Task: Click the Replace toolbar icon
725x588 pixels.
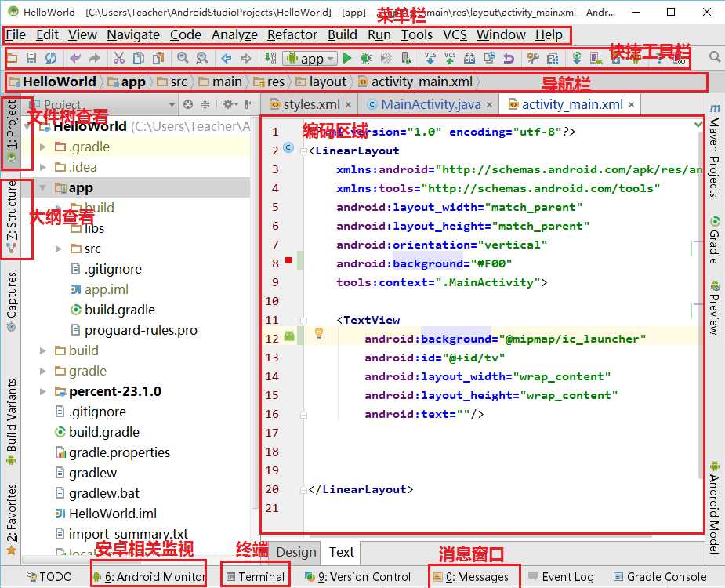Action: pos(202,58)
